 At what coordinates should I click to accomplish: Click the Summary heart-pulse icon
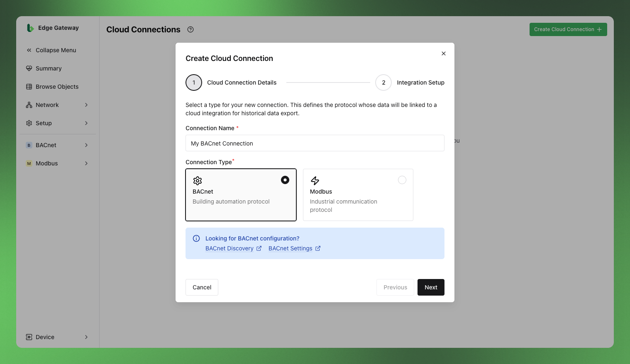(29, 68)
